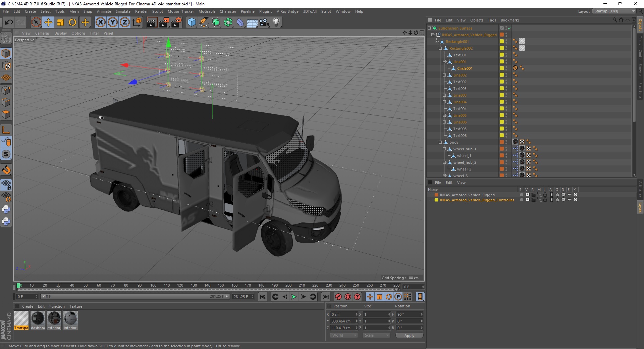Collapse the wheel_hub_1 hierarchy
This screenshot has width=644, height=349.
click(x=444, y=149)
